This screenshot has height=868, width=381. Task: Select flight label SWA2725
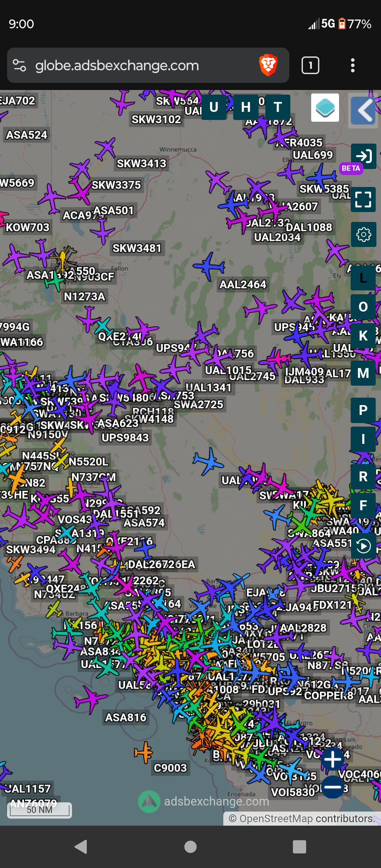(199, 404)
